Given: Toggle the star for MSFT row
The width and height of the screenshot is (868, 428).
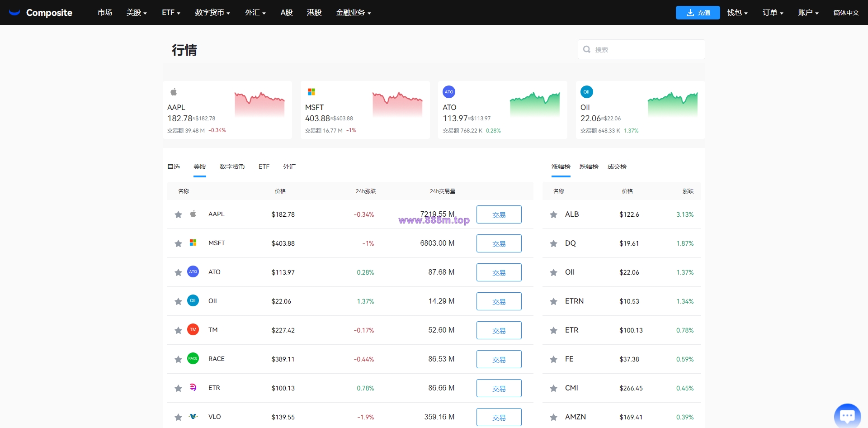Looking at the screenshot, I should (178, 243).
